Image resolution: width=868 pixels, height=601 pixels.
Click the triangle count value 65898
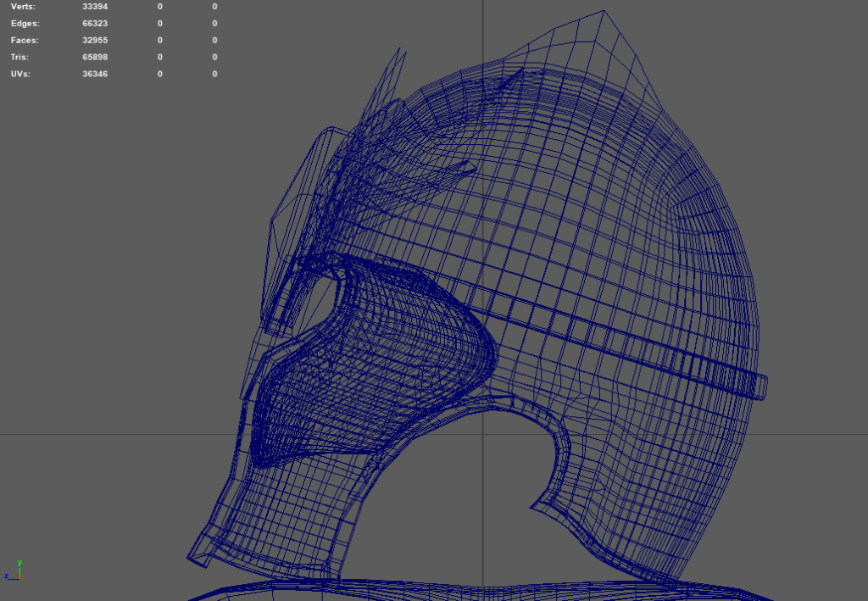(x=95, y=58)
